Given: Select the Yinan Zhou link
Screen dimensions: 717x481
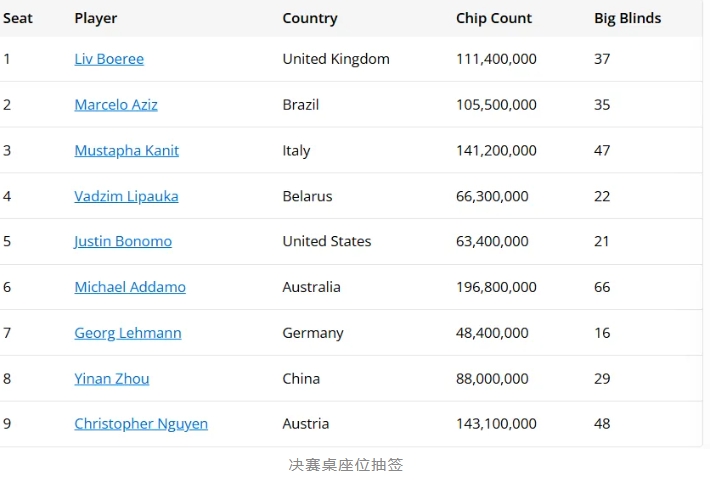Looking at the screenshot, I should 112,378.
